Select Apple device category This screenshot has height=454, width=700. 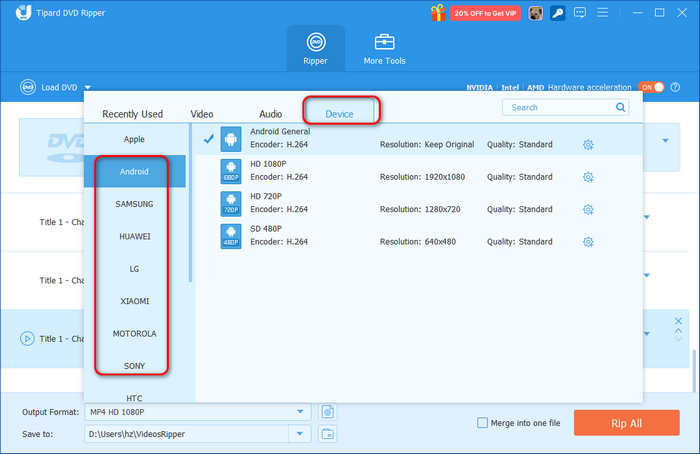(134, 139)
